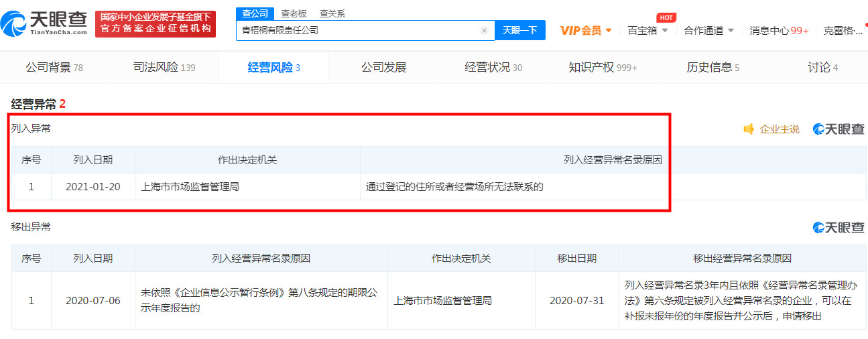Select the 经营风险 tab
Viewport: 868px width, 339px height.
point(273,67)
